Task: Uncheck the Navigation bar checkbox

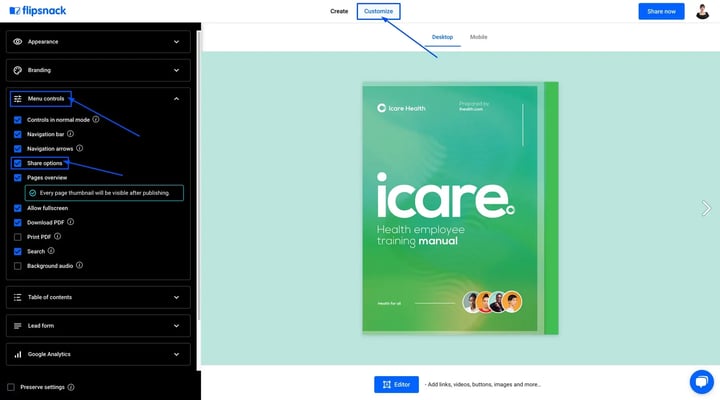Action: [x=17, y=135]
